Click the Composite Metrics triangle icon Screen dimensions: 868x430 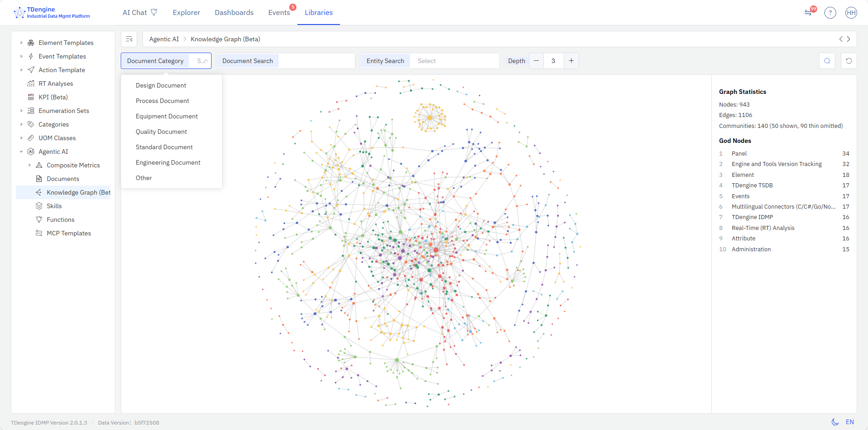[x=39, y=165]
